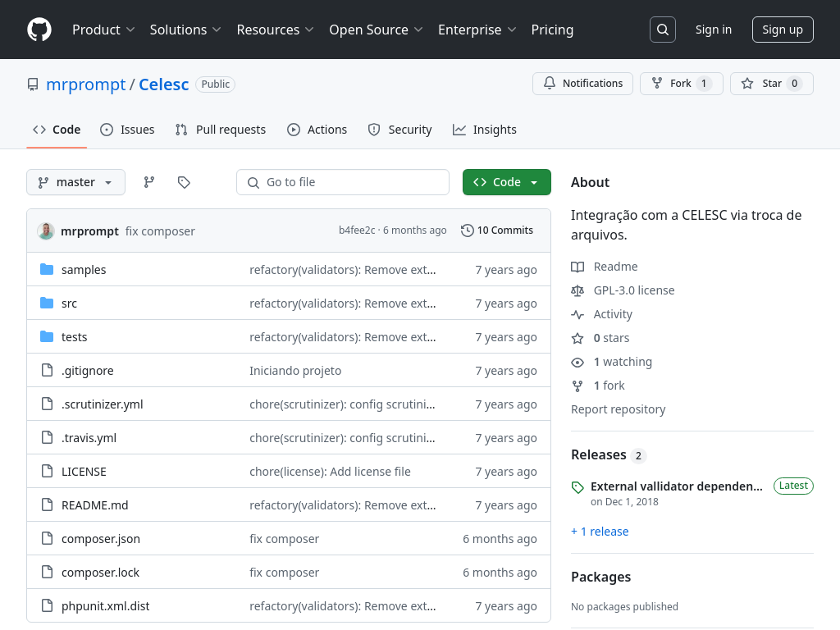This screenshot has width=840, height=630.
Task: Open the .scrutinizer.yml file
Action: [103, 404]
